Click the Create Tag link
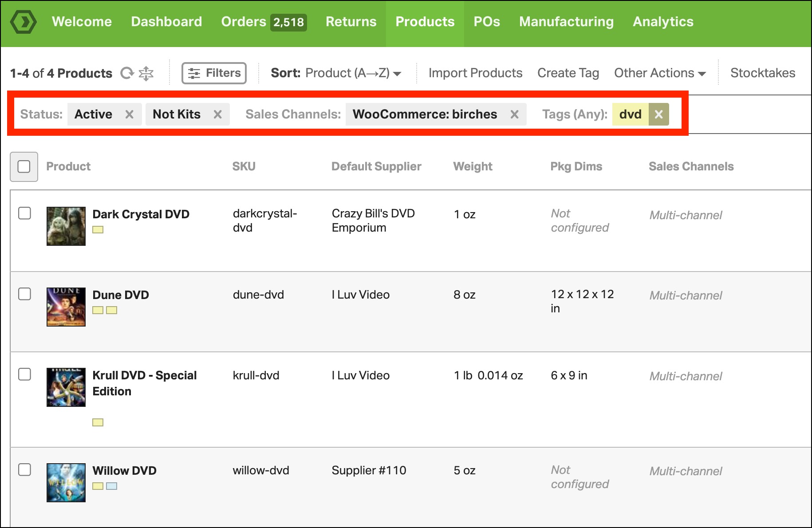The width and height of the screenshot is (812, 528). [568, 73]
